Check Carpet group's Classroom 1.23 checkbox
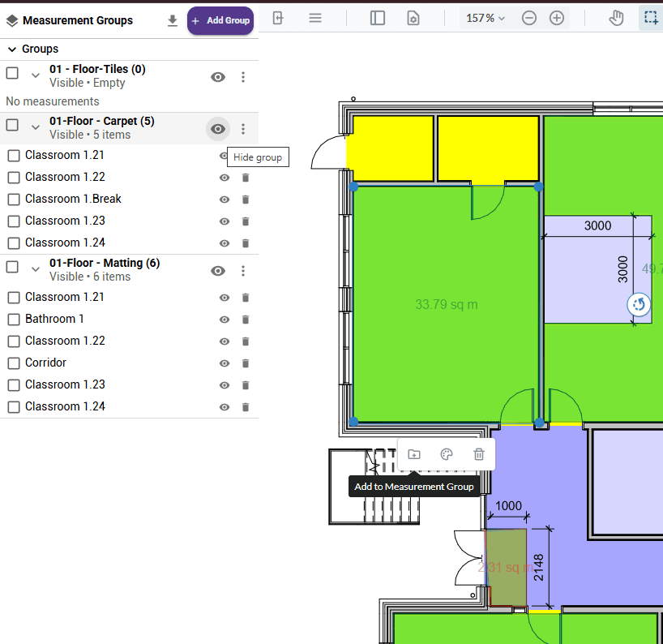Viewport: 663px width, 644px height. [x=14, y=221]
